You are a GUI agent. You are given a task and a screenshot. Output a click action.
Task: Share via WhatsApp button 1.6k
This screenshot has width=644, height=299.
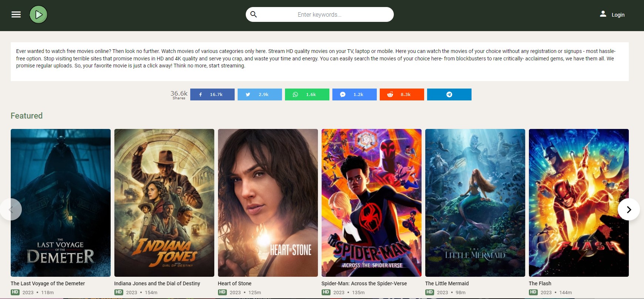tap(307, 94)
